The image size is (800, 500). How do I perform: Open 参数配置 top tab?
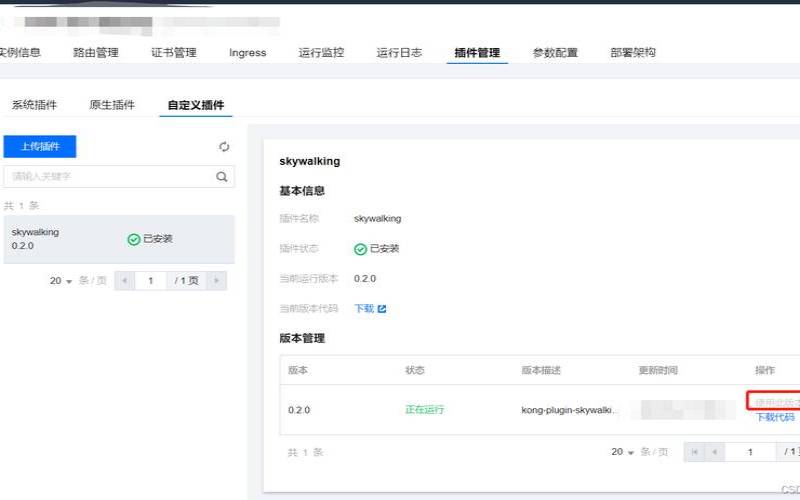(555, 53)
